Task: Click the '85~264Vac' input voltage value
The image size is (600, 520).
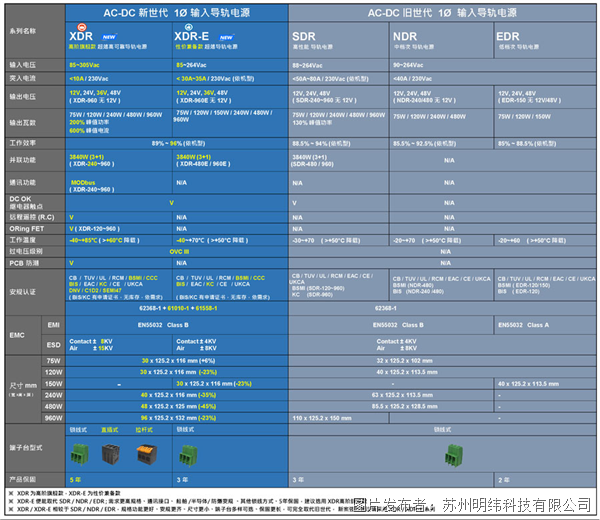Action: pos(191,65)
